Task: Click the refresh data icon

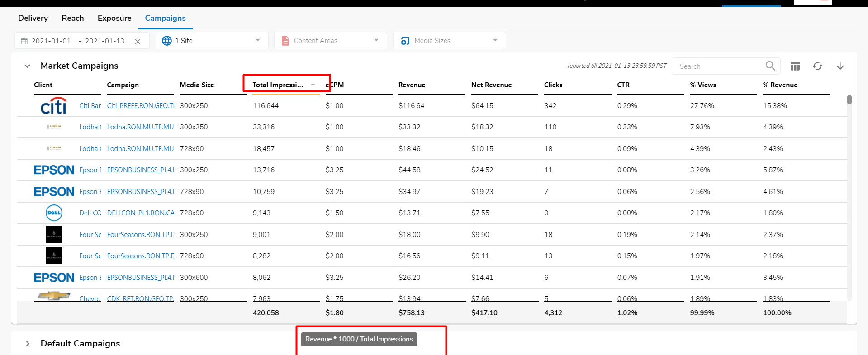Action: click(x=817, y=66)
